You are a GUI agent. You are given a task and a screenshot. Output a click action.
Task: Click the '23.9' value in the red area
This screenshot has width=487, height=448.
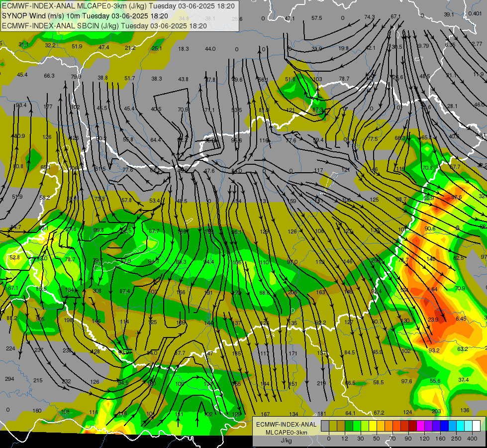[x=433, y=319]
